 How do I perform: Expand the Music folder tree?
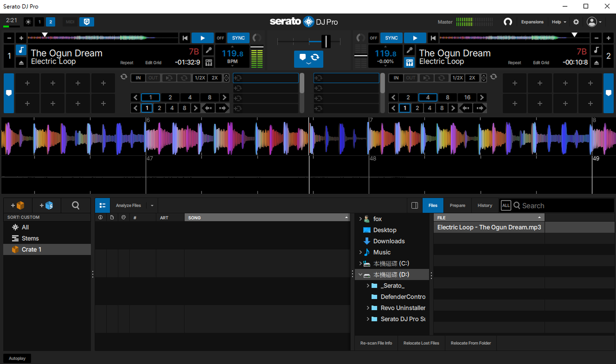[x=360, y=252]
